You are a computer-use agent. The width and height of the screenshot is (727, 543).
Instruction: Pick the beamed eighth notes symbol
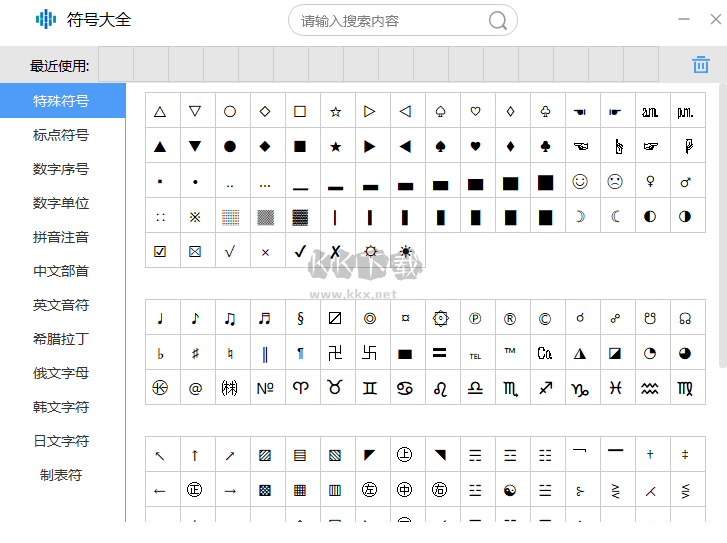tap(230, 319)
